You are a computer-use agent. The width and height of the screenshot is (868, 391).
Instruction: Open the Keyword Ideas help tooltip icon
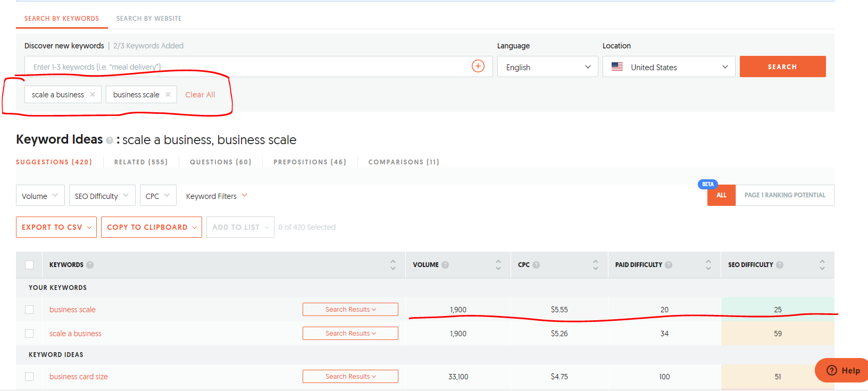110,140
